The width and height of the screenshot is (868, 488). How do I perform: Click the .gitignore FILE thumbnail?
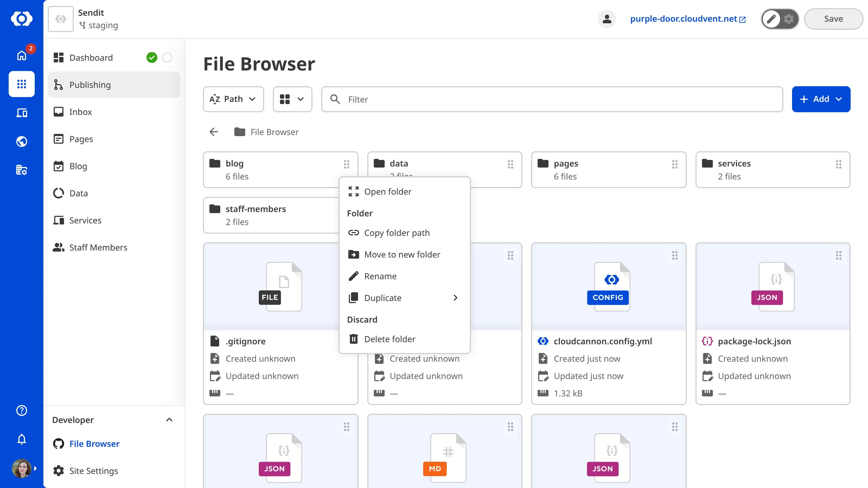(280, 286)
